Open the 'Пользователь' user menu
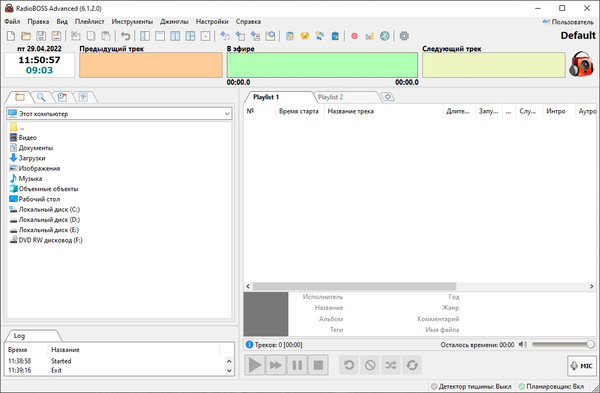Screen dimensions: 600x393 [x=568, y=22]
